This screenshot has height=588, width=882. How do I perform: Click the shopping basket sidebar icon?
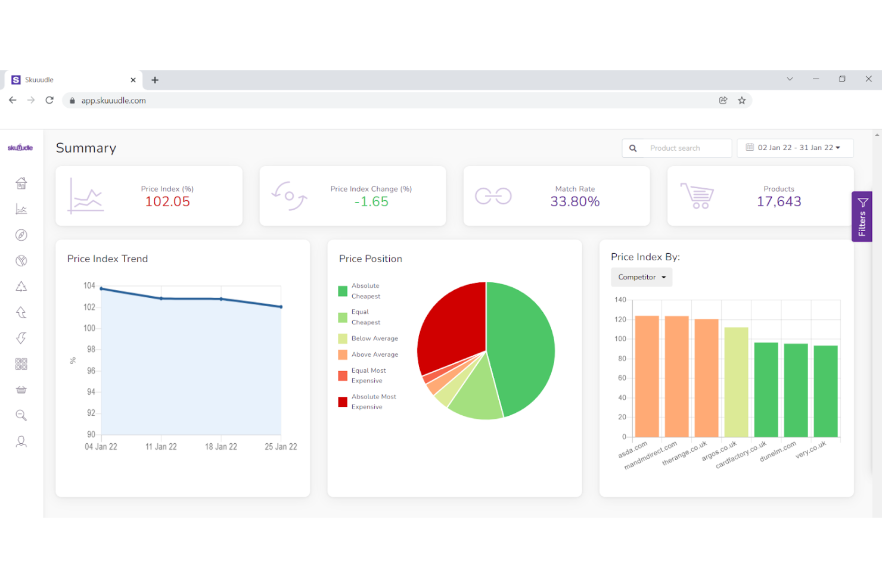click(21, 390)
